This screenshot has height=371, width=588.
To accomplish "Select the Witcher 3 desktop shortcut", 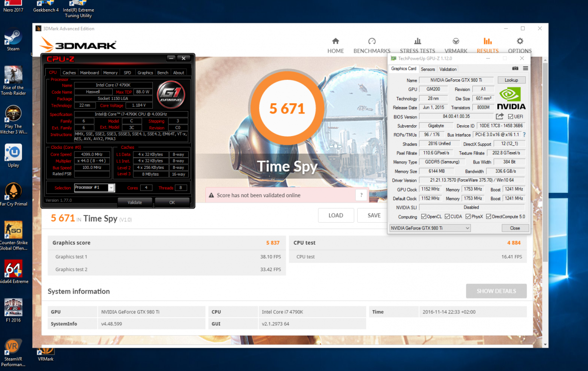I will [x=13, y=120].
